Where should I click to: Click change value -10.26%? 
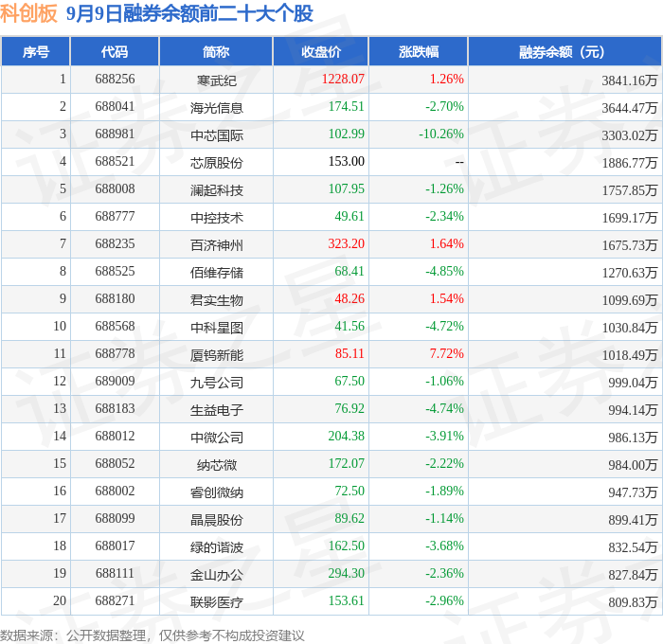441,134
